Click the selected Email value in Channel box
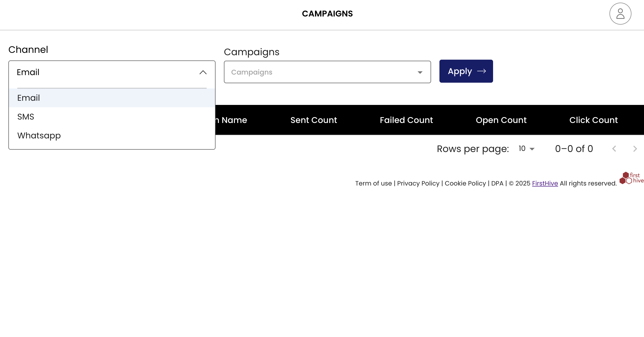This screenshot has width=644, height=337. pyautogui.click(x=28, y=72)
